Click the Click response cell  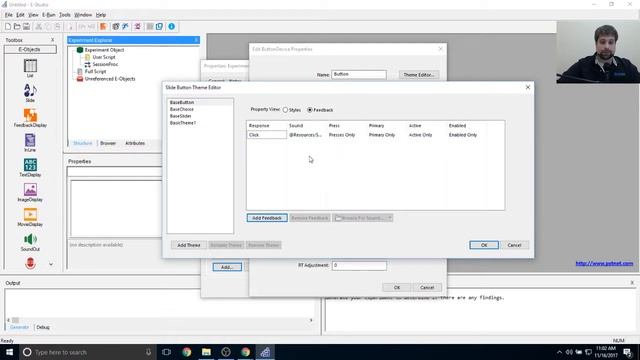[267, 135]
